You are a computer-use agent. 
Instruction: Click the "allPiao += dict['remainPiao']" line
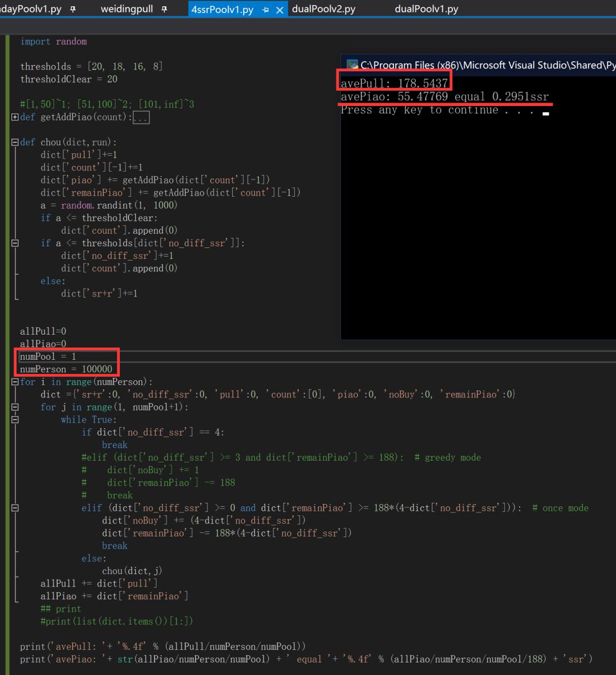tap(114, 596)
